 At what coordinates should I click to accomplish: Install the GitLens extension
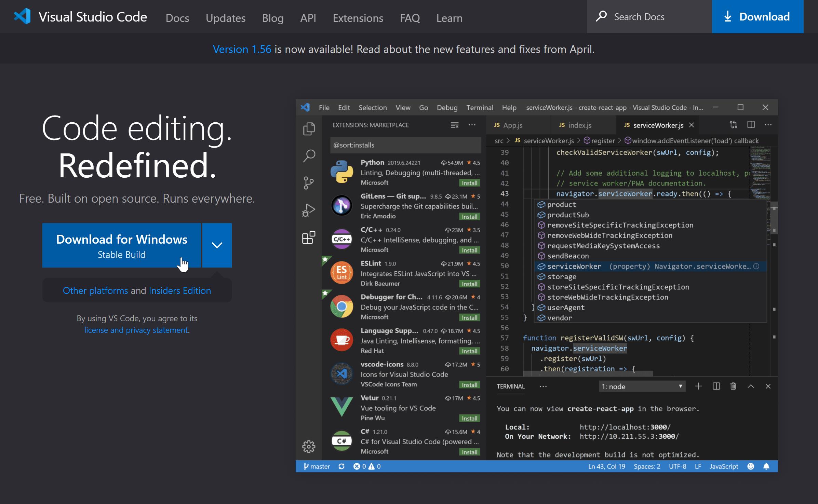469,217
